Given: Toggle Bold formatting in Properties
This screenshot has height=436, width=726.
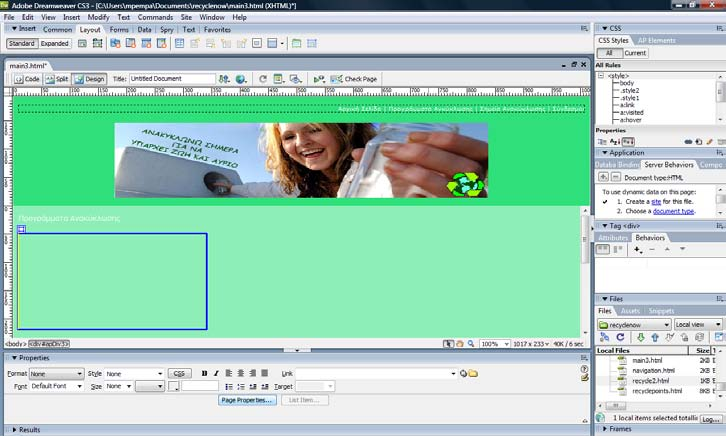Looking at the screenshot, I should (204, 374).
